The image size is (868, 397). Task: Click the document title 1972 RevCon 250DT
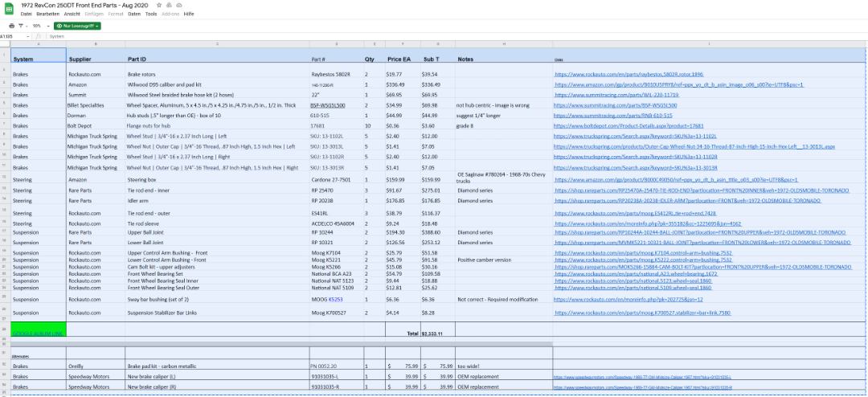click(x=86, y=5)
